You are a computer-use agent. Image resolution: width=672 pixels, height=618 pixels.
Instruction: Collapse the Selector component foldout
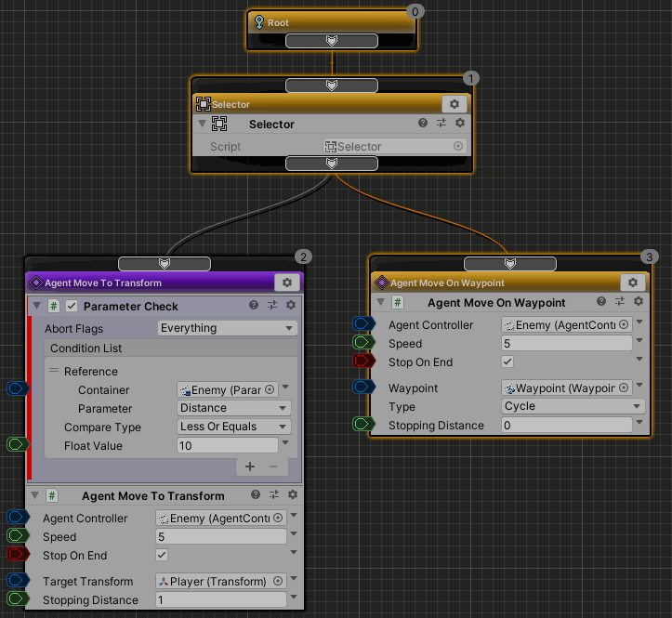coord(202,124)
